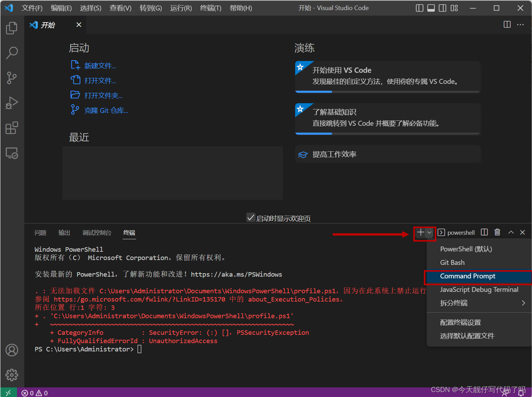
Task: Open the 选择(S) menu
Action: 90,8
